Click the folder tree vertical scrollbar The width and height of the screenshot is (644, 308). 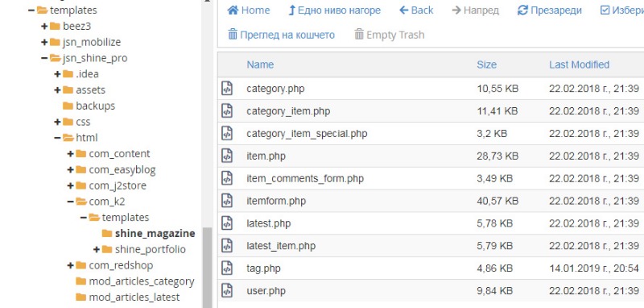pyautogui.click(x=208, y=268)
